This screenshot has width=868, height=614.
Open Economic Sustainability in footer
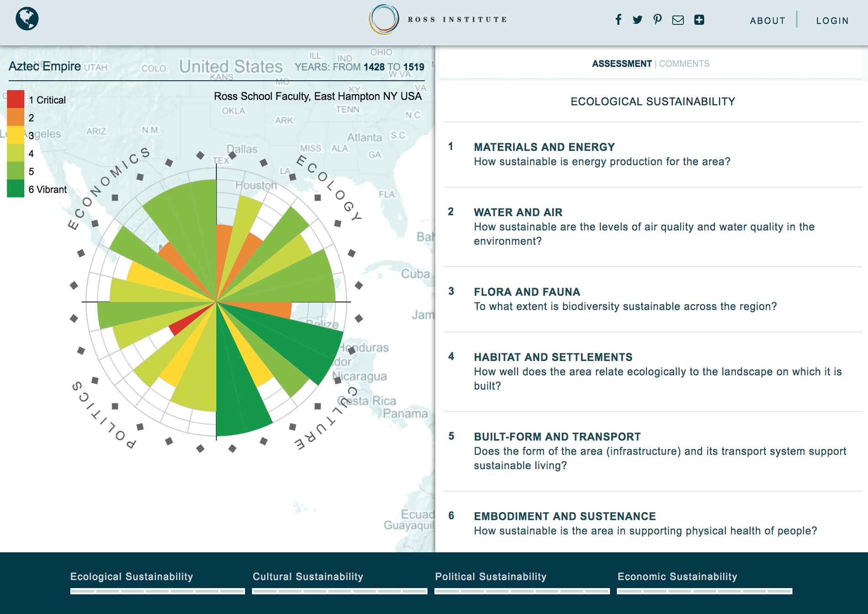[677, 577]
